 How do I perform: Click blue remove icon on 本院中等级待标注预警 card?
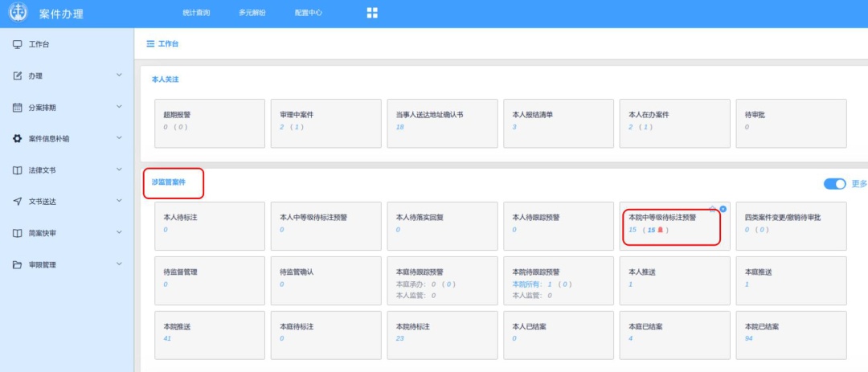[x=723, y=209]
